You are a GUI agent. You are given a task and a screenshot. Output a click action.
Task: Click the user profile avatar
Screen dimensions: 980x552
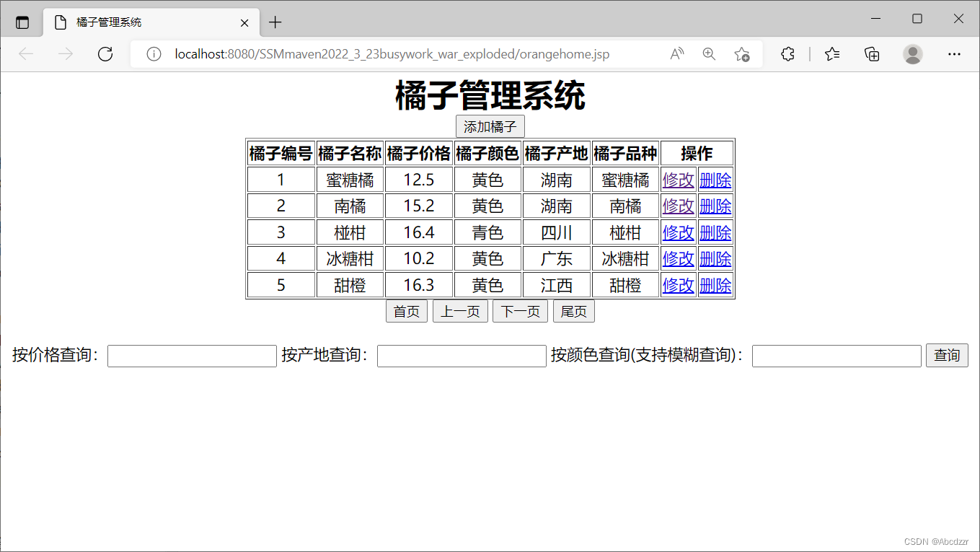(913, 54)
